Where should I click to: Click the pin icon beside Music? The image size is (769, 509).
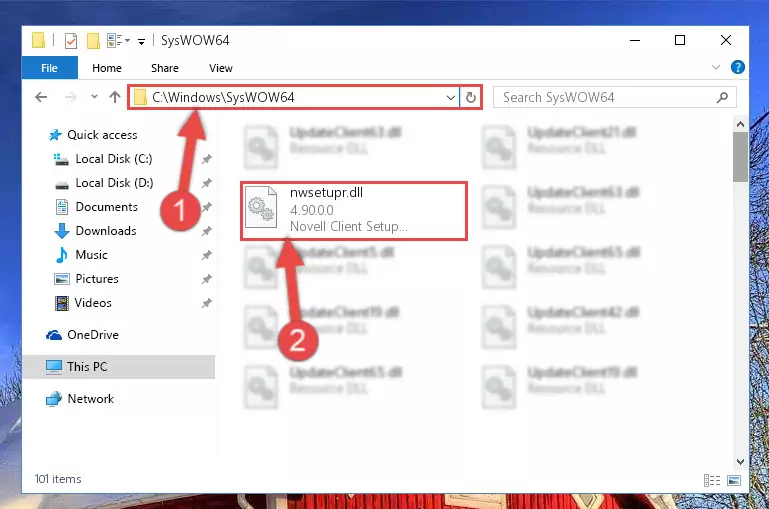pyautogui.click(x=206, y=255)
